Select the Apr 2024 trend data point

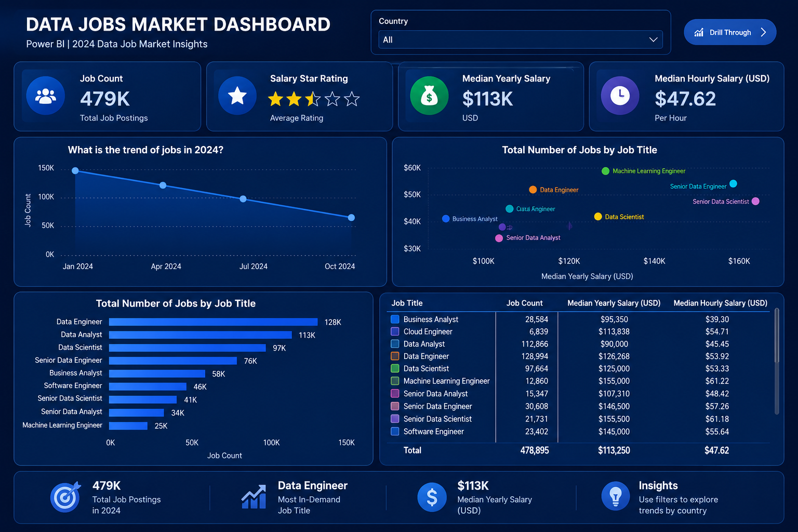(163, 185)
